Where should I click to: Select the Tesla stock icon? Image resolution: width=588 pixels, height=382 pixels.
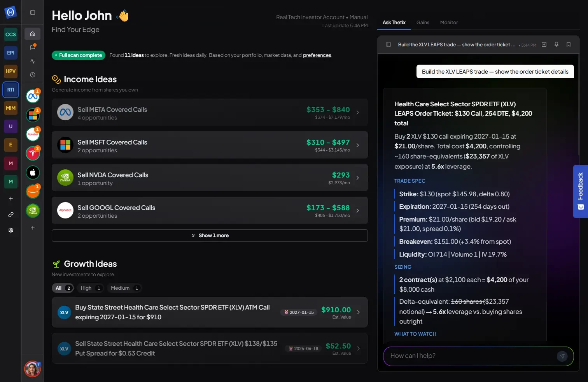[x=33, y=153]
